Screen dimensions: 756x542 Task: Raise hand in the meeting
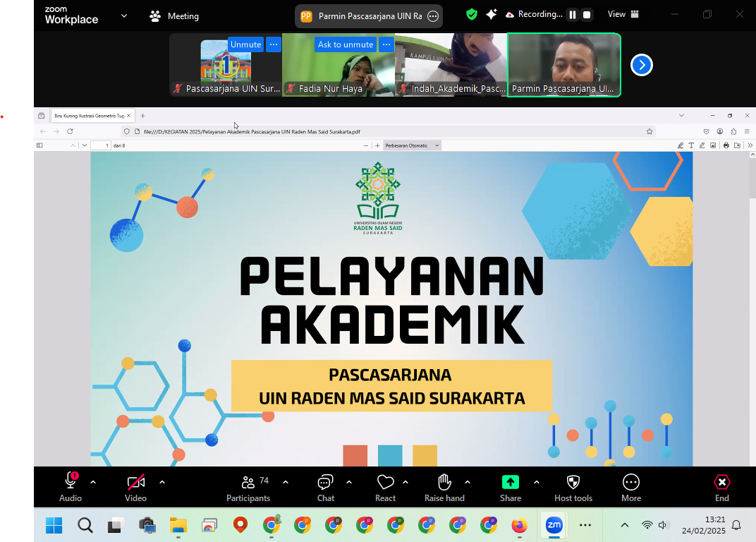pos(444,486)
